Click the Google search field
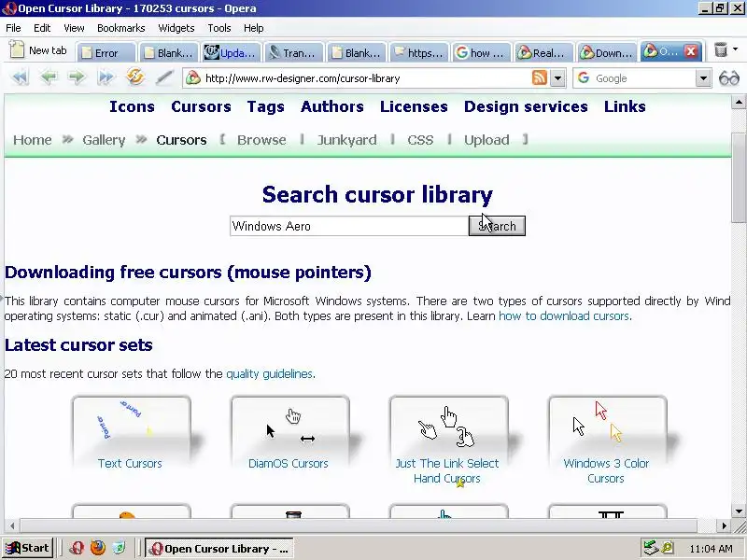 [x=644, y=78]
